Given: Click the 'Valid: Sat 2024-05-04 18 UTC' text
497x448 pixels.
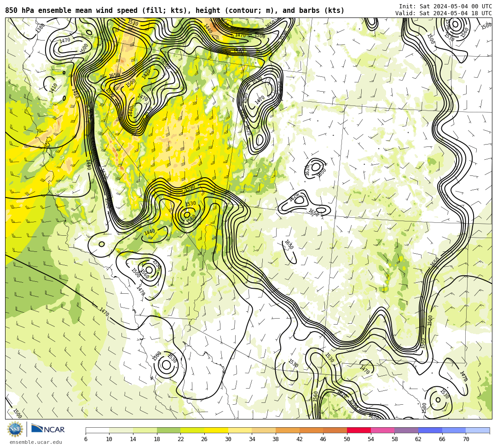Looking at the screenshot, I should coord(444,13).
